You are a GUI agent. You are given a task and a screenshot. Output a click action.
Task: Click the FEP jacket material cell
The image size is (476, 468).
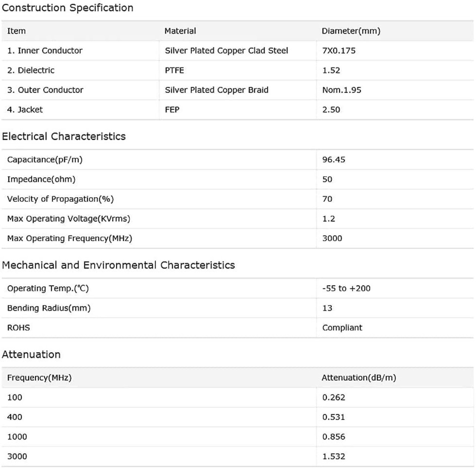click(x=172, y=110)
